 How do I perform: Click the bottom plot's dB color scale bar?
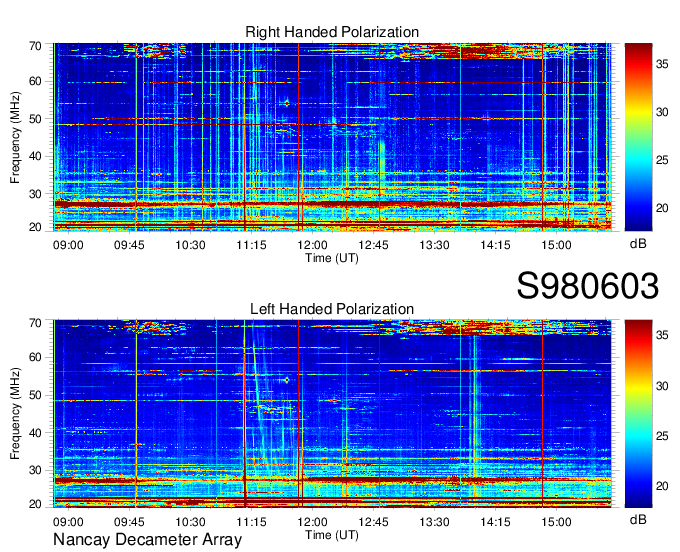(x=638, y=414)
